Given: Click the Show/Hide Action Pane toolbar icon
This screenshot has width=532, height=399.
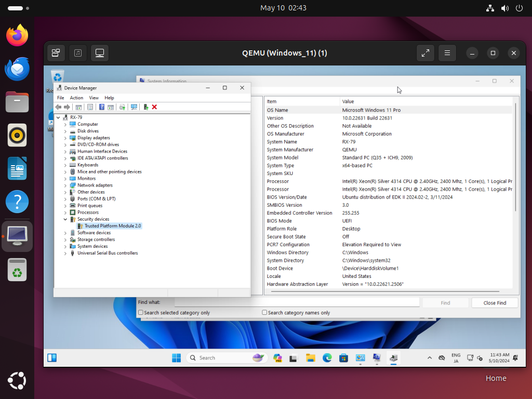Looking at the screenshot, I should click(x=111, y=107).
